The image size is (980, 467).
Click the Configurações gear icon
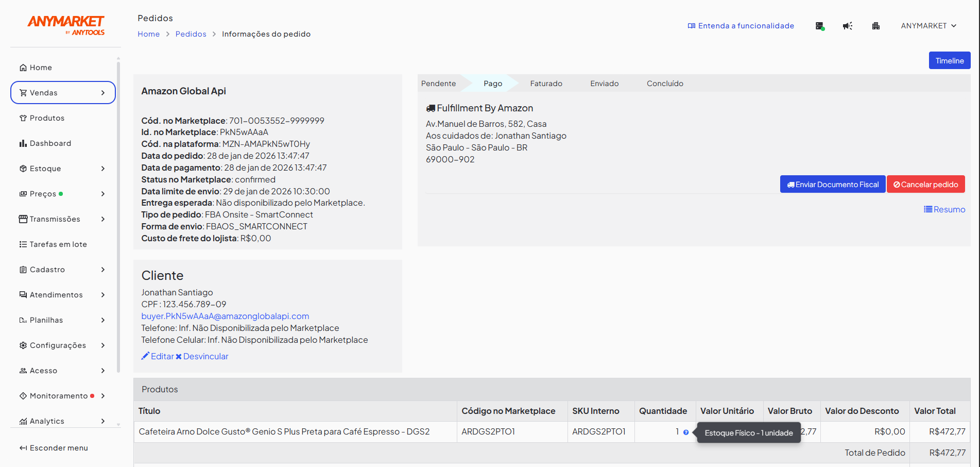[23, 345]
